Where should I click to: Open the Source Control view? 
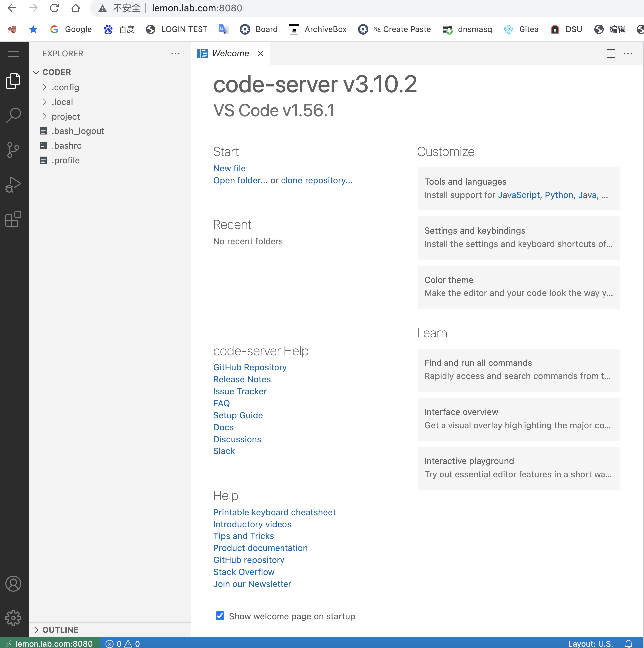13,150
